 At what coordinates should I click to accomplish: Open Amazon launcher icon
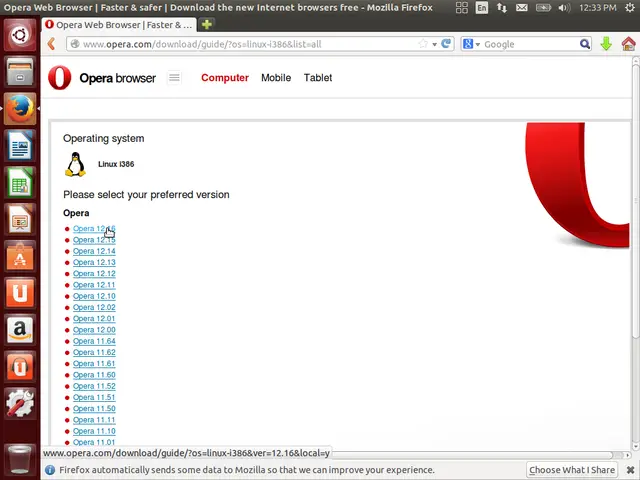[20, 329]
